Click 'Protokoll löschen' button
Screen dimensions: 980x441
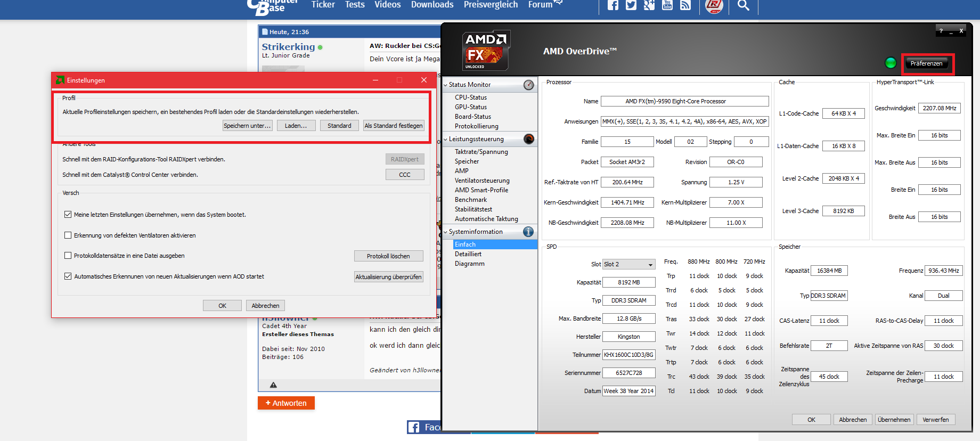pos(389,256)
